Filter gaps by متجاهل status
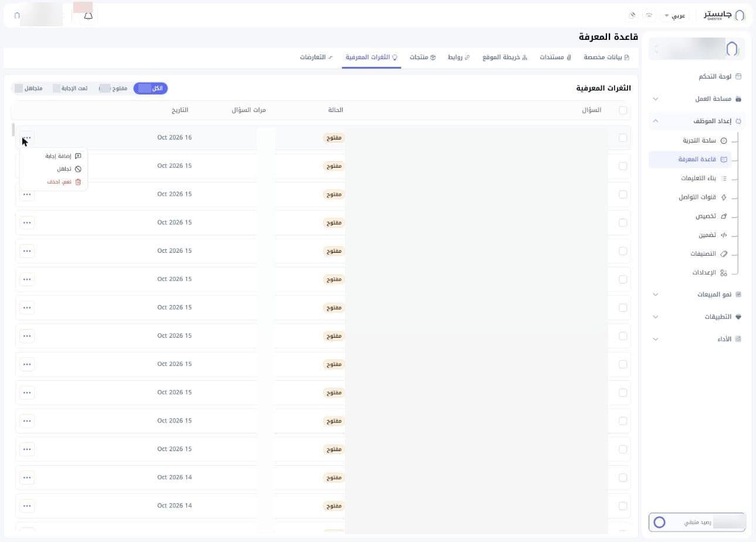 28,88
